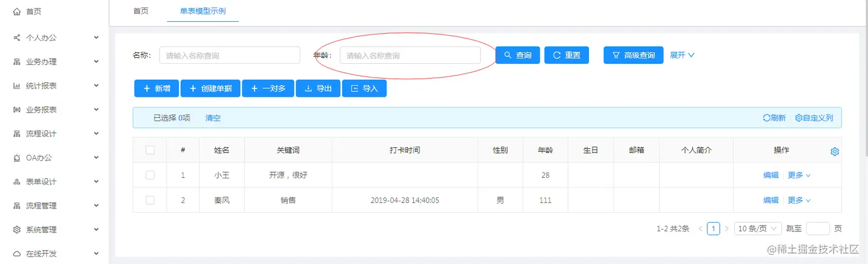Open 更多 dropdown for row 秦风
Viewport: 868px width, 264px height.
[x=799, y=200]
